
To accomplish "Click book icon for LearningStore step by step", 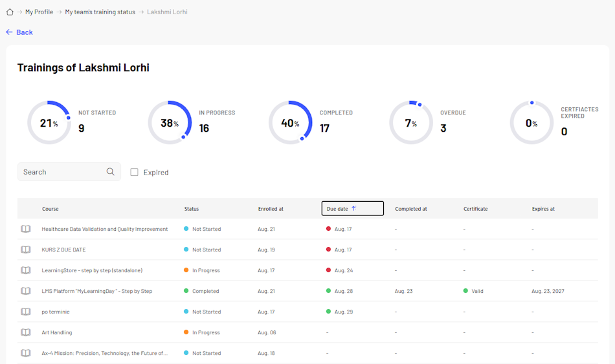I will 25,270.
